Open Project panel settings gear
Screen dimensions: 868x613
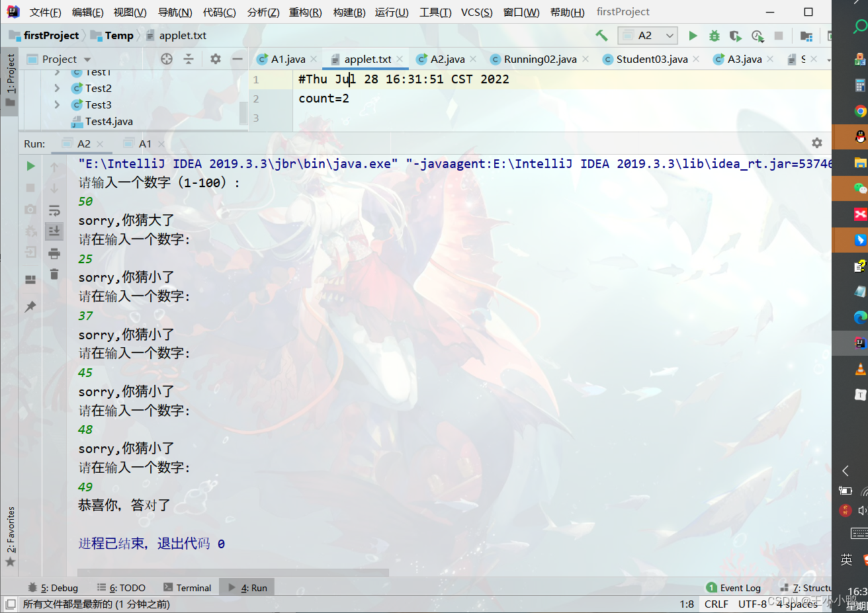tap(216, 59)
